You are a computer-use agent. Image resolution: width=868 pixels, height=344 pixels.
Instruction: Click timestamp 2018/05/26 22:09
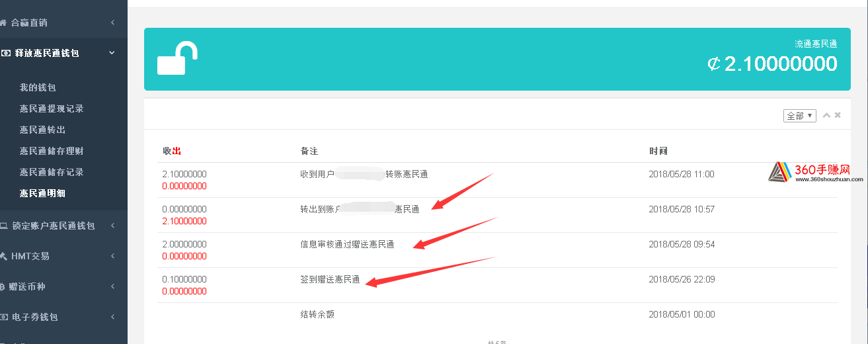pos(682,279)
